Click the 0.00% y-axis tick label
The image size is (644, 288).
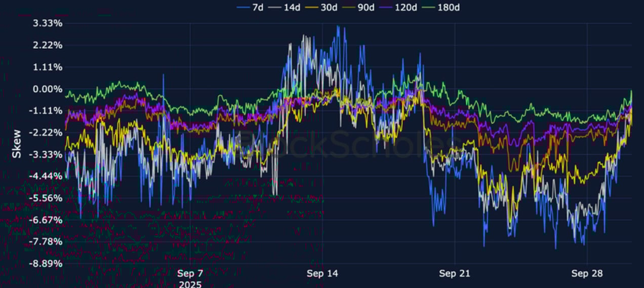point(48,89)
